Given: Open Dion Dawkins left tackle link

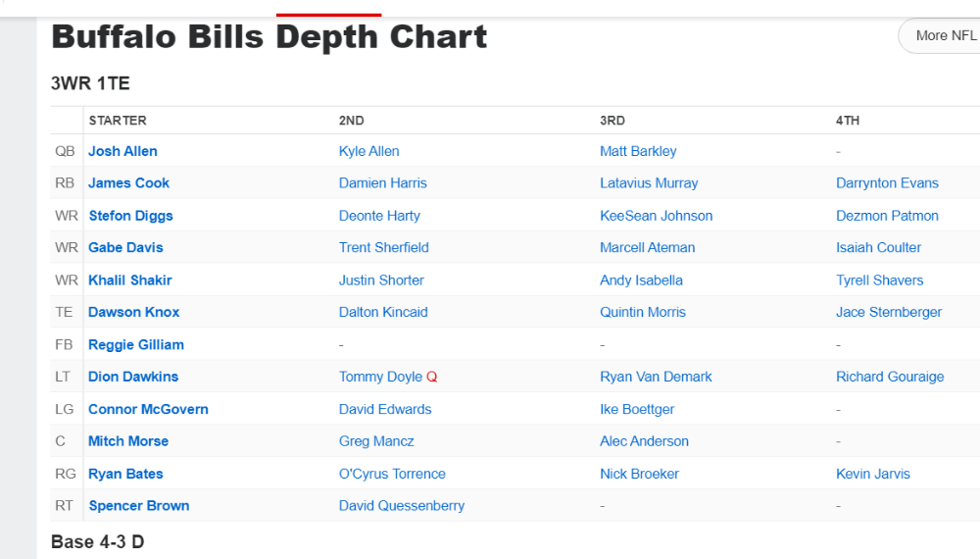Looking at the screenshot, I should (133, 377).
